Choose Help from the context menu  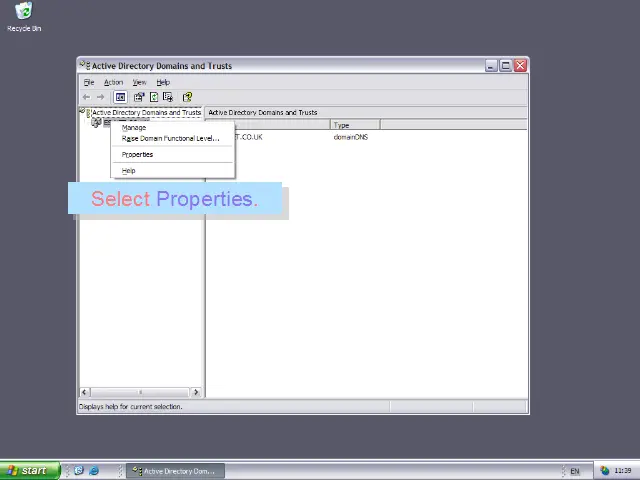click(173, 171)
